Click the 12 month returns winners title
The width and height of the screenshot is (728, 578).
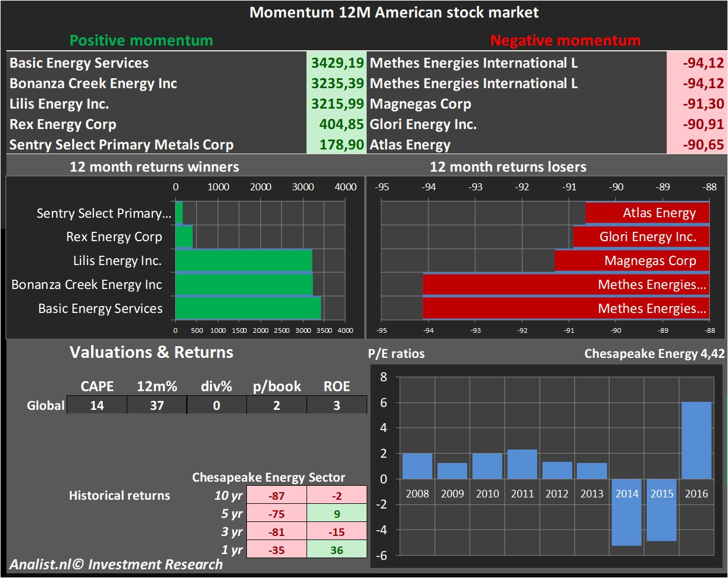coord(154,167)
